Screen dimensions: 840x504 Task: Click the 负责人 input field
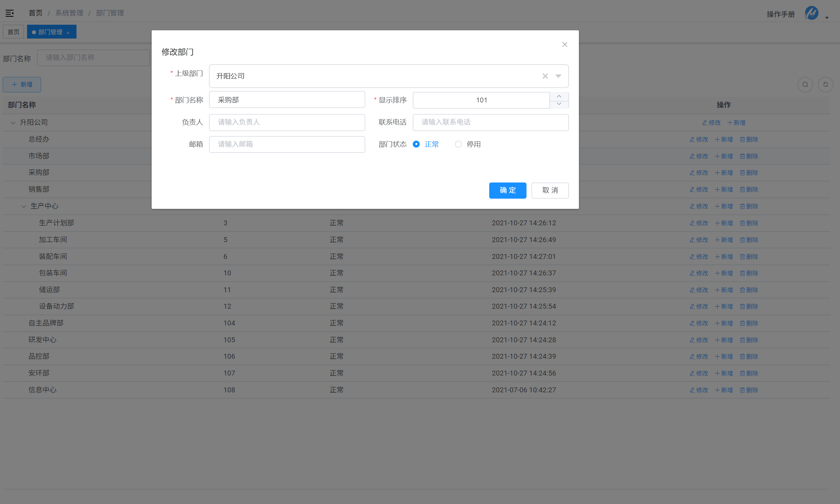click(287, 122)
